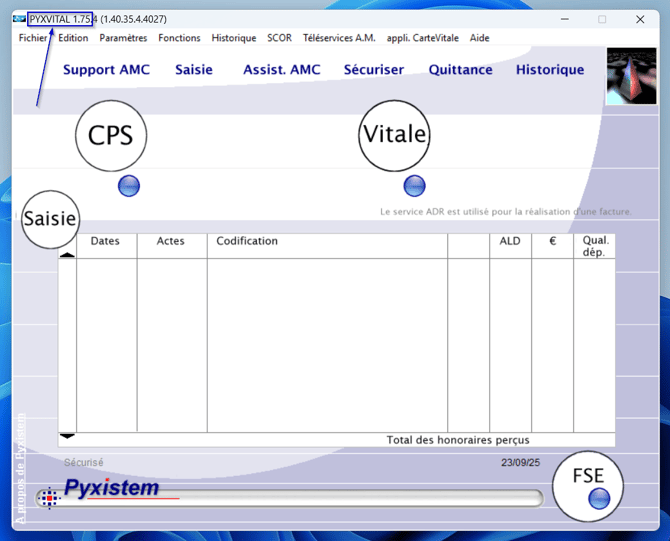This screenshot has height=541, width=670.
Task: Click the blue indicator under CPS
Action: 129,186
